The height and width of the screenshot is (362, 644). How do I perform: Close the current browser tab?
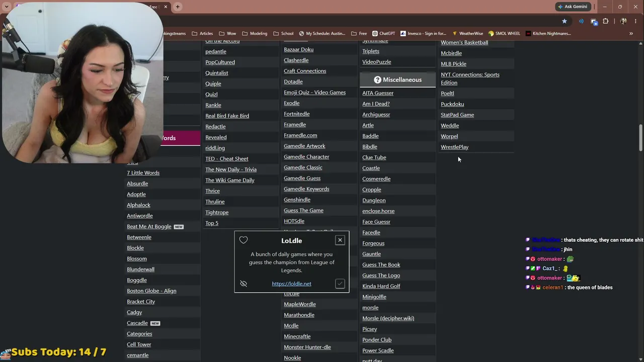click(x=166, y=7)
